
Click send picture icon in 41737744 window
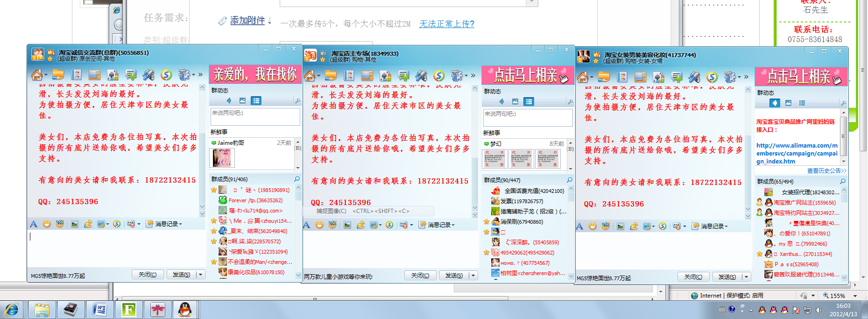620,227
